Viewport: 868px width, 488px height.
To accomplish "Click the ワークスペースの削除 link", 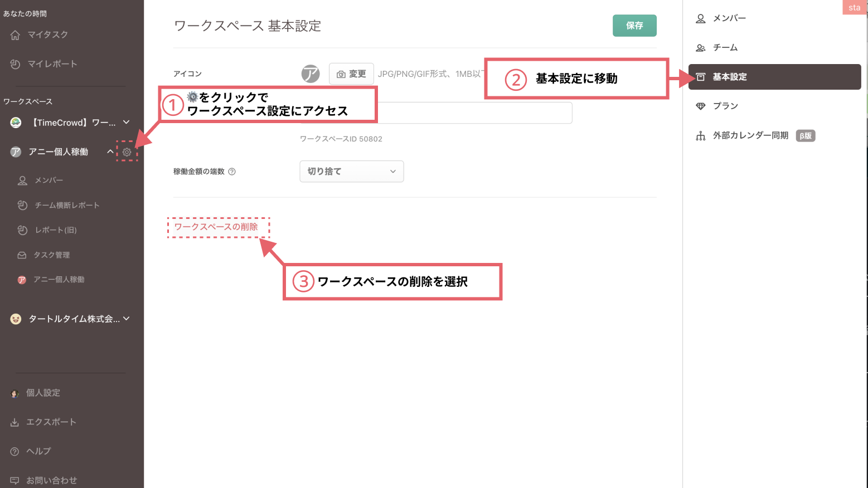I will point(216,227).
